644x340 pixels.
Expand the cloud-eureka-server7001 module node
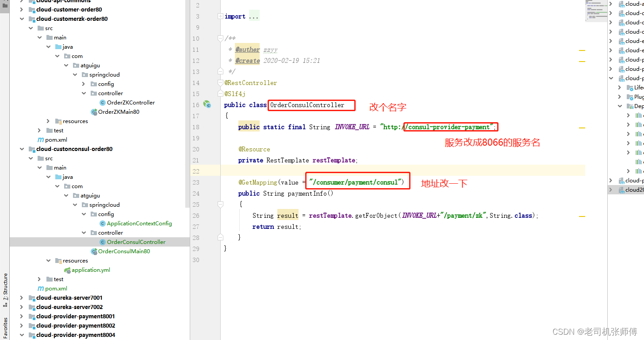pyautogui.click(x=22, y=298)
